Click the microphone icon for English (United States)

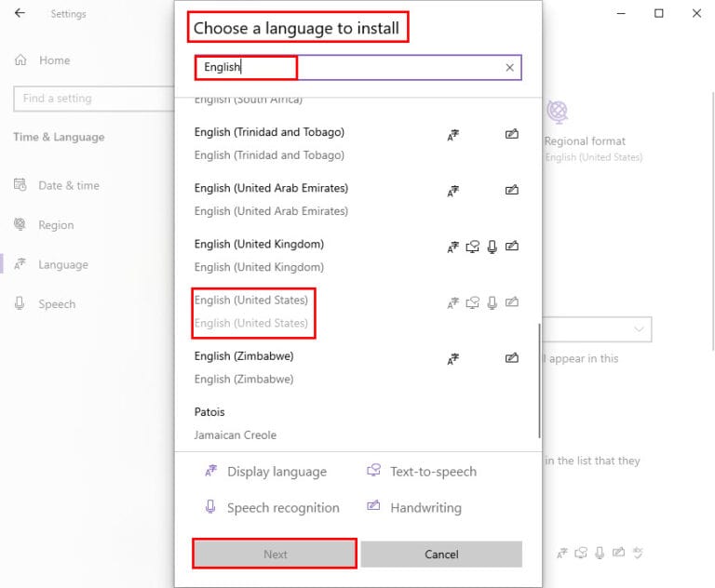pos(492,302)
